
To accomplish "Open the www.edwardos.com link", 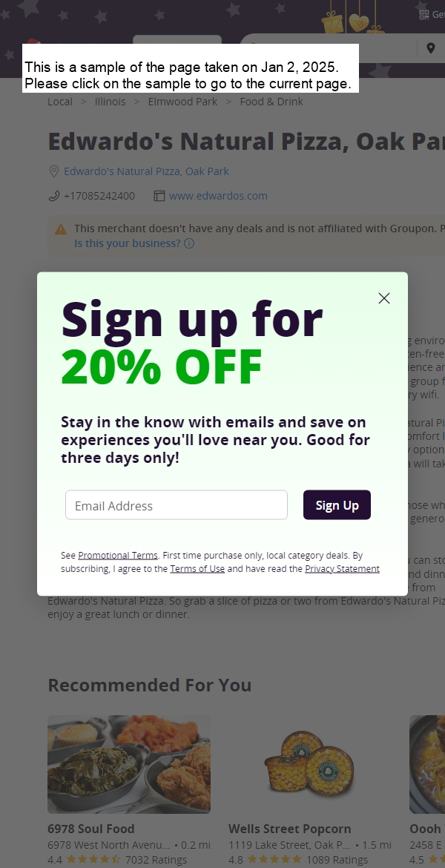I will [218, 196].
